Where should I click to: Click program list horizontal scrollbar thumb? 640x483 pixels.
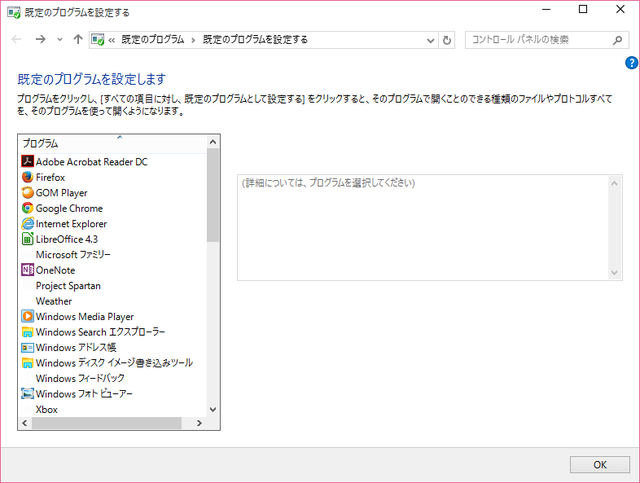(x=107, y=423)
